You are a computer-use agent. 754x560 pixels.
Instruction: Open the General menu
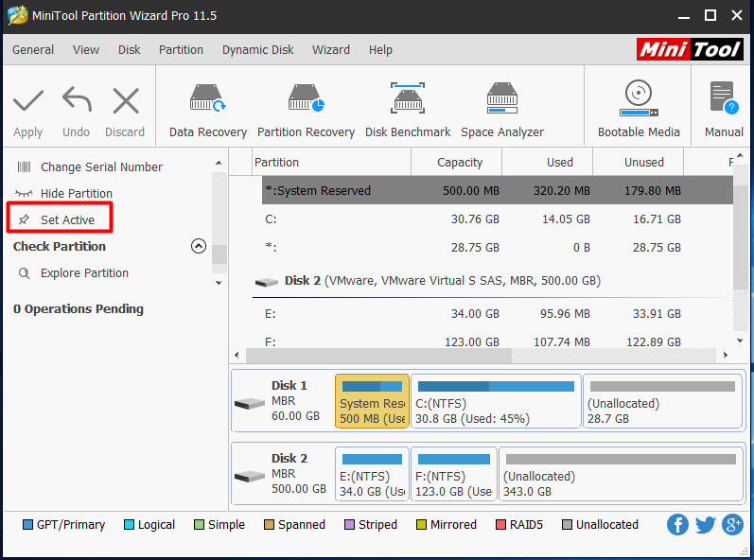(x=33, y=50)
